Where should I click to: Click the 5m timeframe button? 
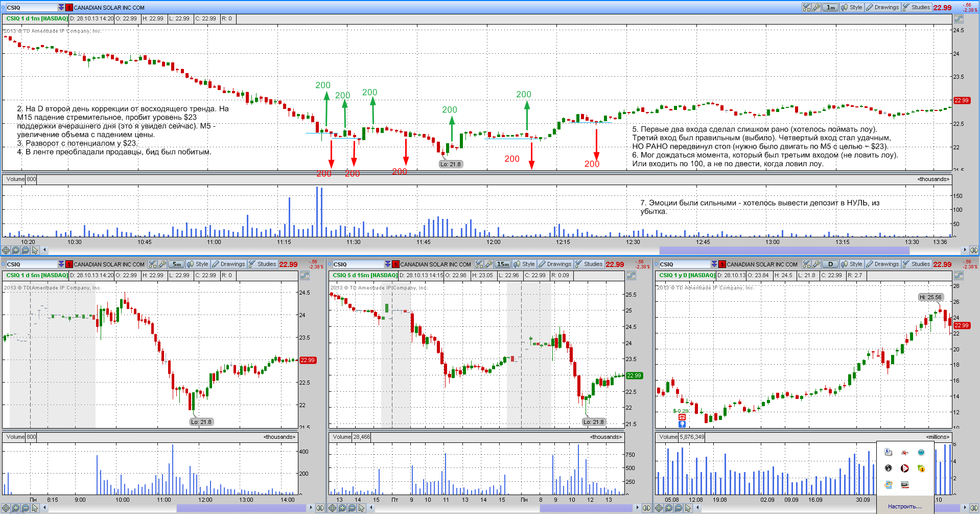176,264
